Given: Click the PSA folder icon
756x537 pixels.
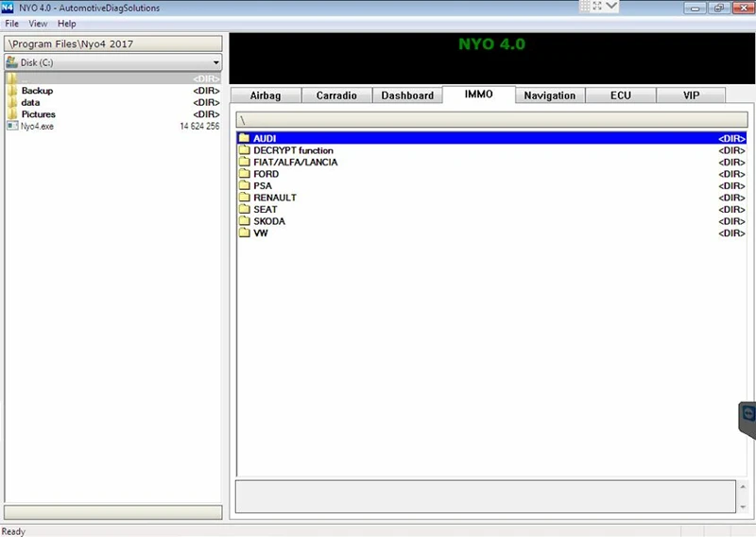Looking at the screenshot, I should point(245,185).
